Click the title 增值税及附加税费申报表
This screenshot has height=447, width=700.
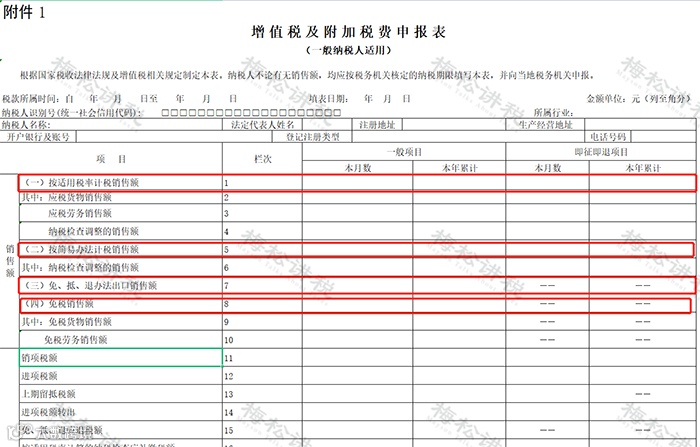(x=349, y=32)
